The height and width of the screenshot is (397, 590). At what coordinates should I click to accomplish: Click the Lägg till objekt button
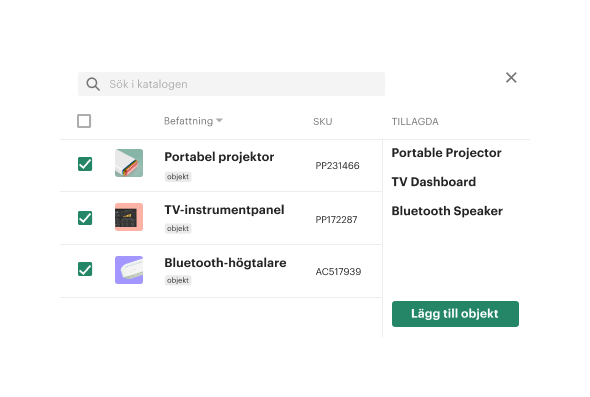point(455,314)
